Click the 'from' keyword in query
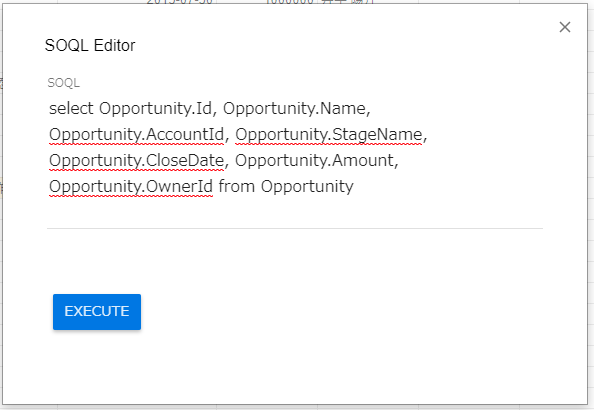 (x=237, y=186)
